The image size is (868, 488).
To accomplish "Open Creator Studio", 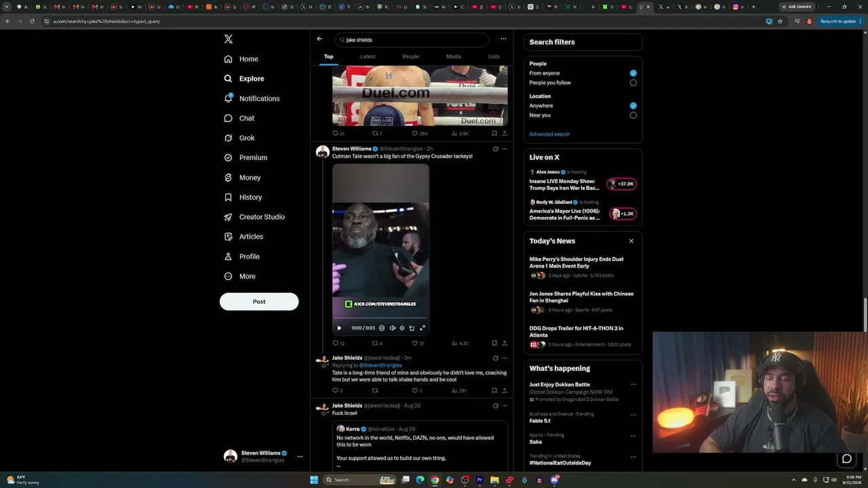I will (x=254, y=217).
